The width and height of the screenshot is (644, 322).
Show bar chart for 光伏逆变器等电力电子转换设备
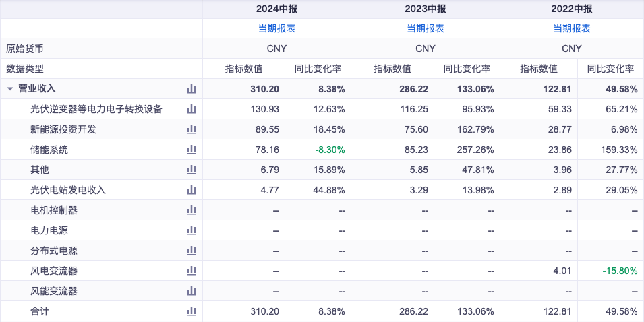click(192, 109)
